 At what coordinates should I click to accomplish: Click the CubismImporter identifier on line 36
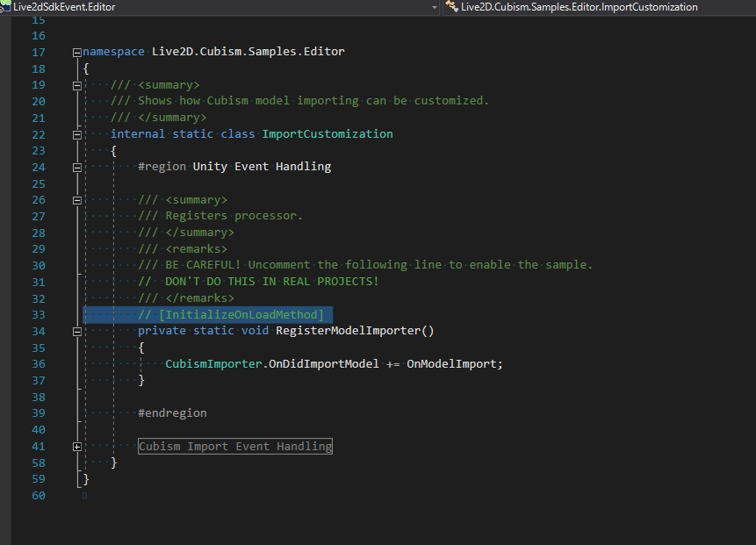pyautogui.click(x=213, y=364)
